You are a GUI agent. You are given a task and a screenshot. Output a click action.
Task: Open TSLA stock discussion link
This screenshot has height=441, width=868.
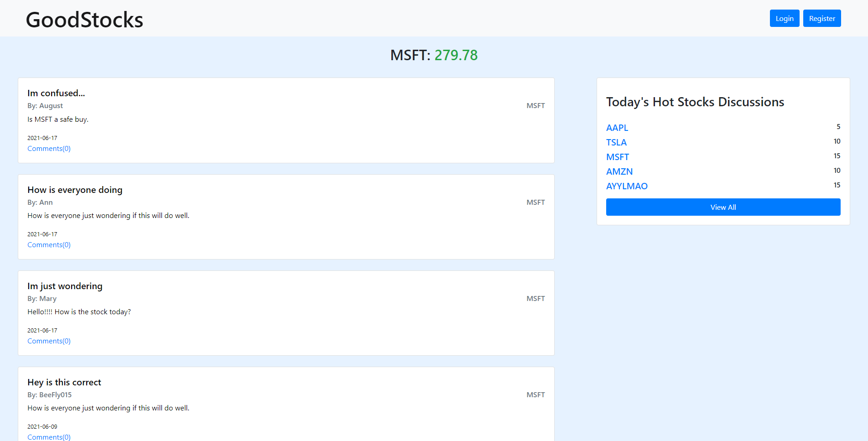[616, 142]
